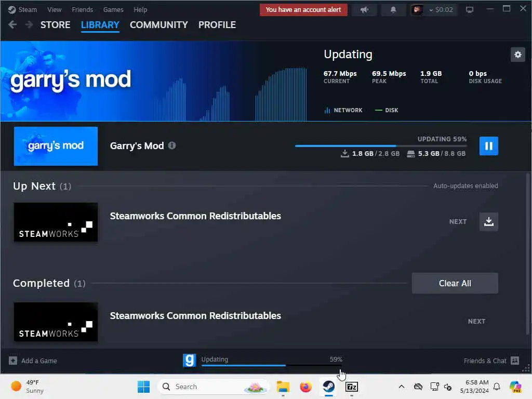This screenshot has height=399, width=532.
Task: Click the taskbar clock showing 6:58 AM
Action: (x=474, y=387)
